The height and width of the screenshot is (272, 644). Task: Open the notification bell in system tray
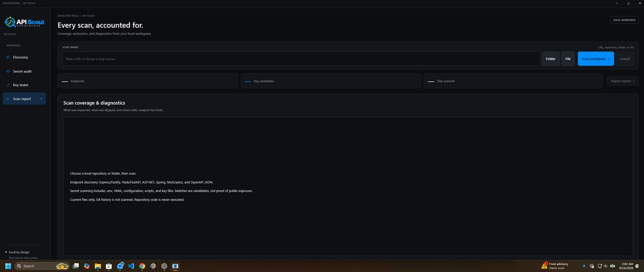coord(638,266)
